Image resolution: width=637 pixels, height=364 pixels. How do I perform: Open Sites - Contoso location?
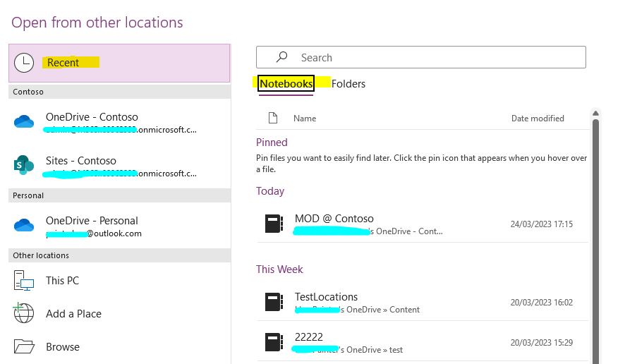click(x=119, y=166)
